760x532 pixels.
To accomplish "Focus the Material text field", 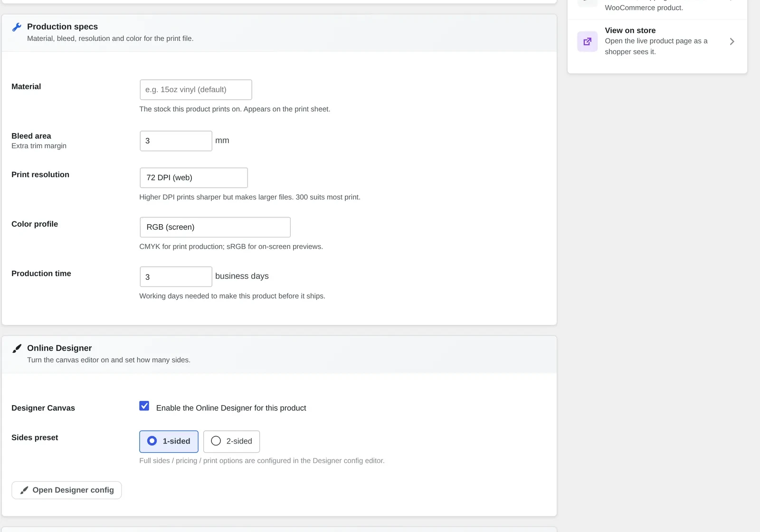I will coord(196,90).
